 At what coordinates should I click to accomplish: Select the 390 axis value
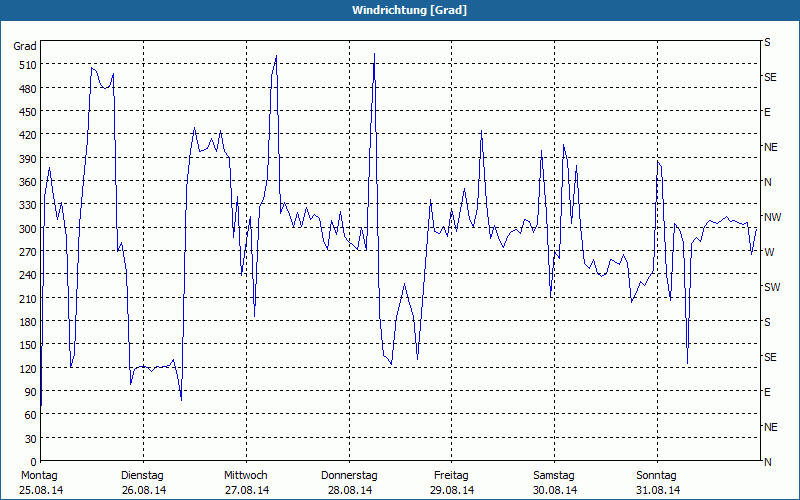(x=29, y=159)
